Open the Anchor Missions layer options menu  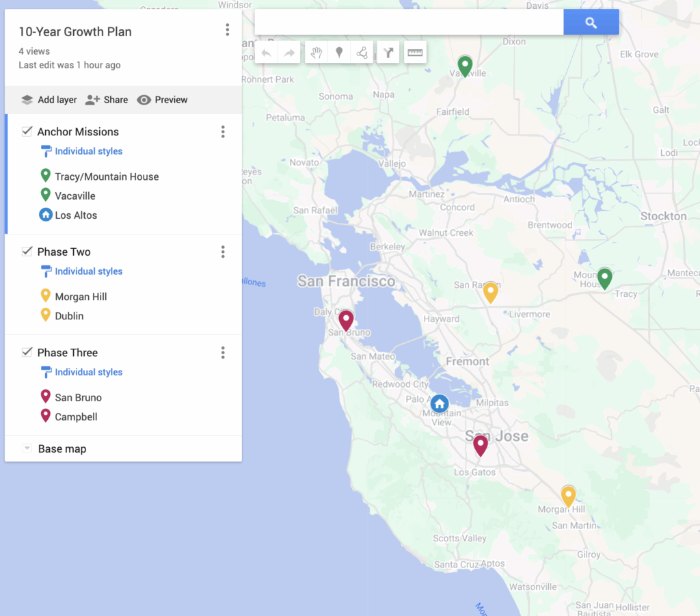tap(223, 132)
